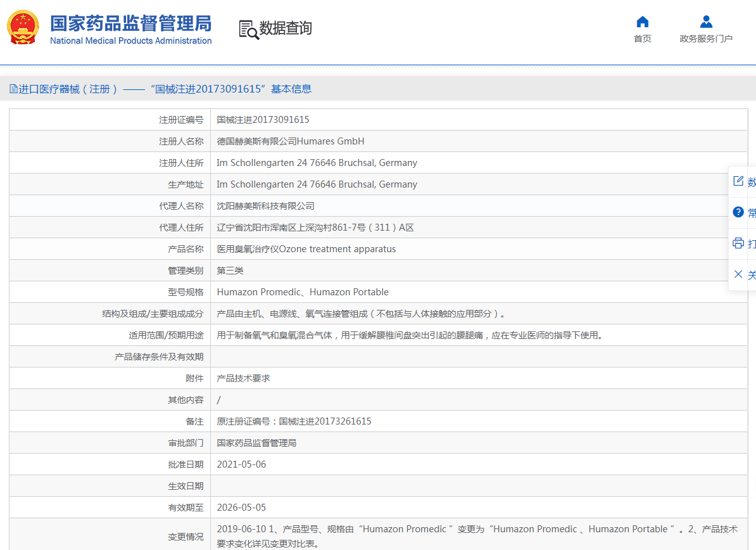Click the address in the 生产地址 row
Image resolution: width=756 pixels, height=550 pixels.
[317, 184]
